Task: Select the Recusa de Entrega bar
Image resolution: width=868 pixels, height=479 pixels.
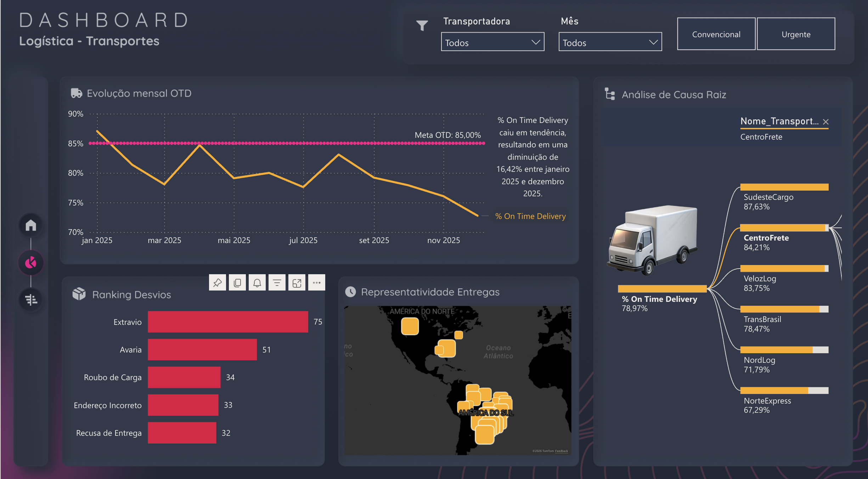Action: tap(182, 433)
